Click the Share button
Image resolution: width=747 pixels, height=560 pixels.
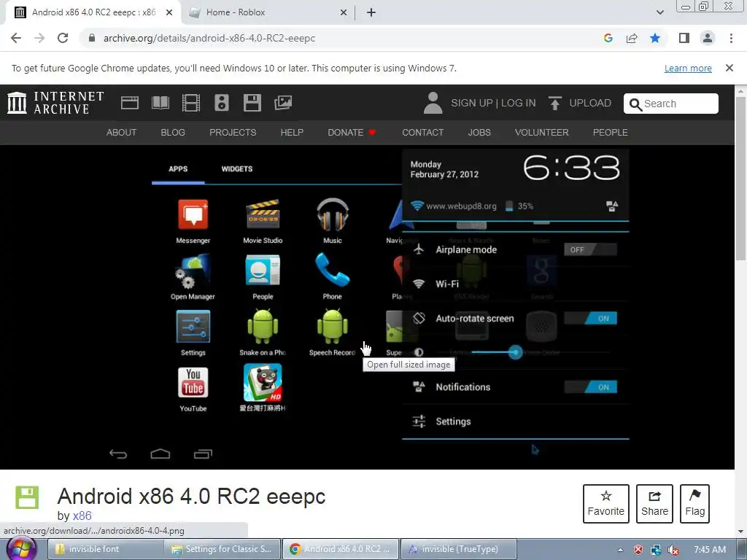pos(654,504)
